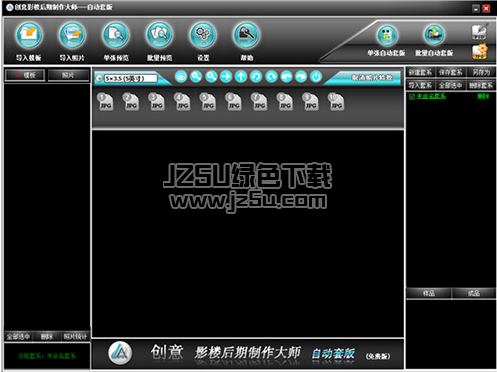Image resolution: width=497 pixels, height=372 pixels.
Task: Switch to the 模板 tab
Action: click(x=25, y=75)
